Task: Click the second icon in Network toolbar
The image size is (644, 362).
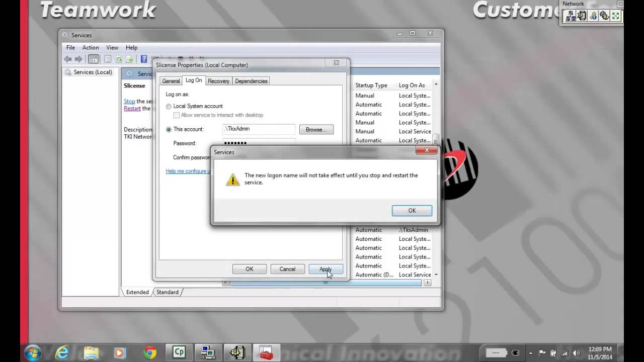Action: [x=582, y=16]
